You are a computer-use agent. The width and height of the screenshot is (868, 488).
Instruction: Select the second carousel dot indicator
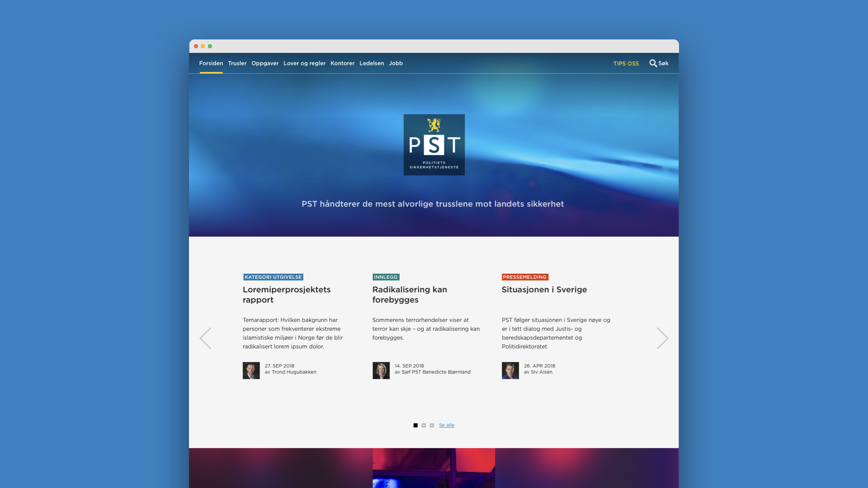point(423,425)
